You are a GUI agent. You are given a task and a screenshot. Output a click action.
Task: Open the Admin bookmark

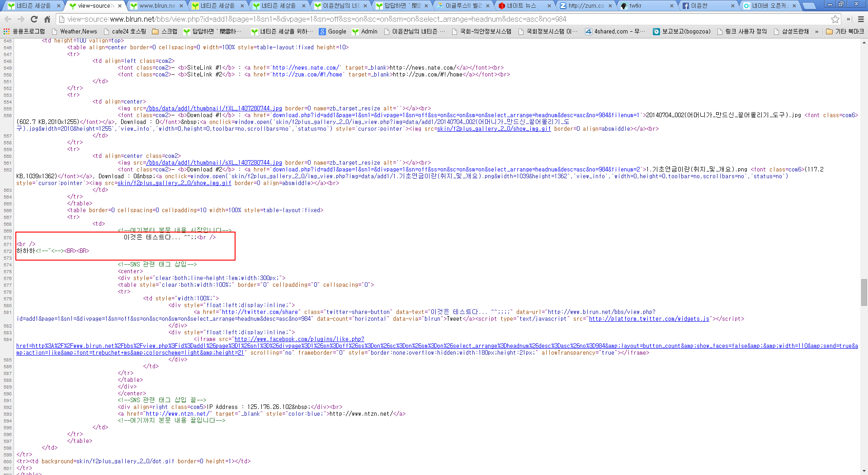[x=364, y=31]
